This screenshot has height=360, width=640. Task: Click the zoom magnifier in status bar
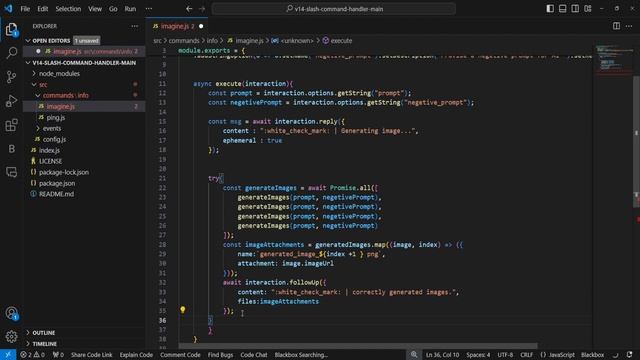pos(414,355)
